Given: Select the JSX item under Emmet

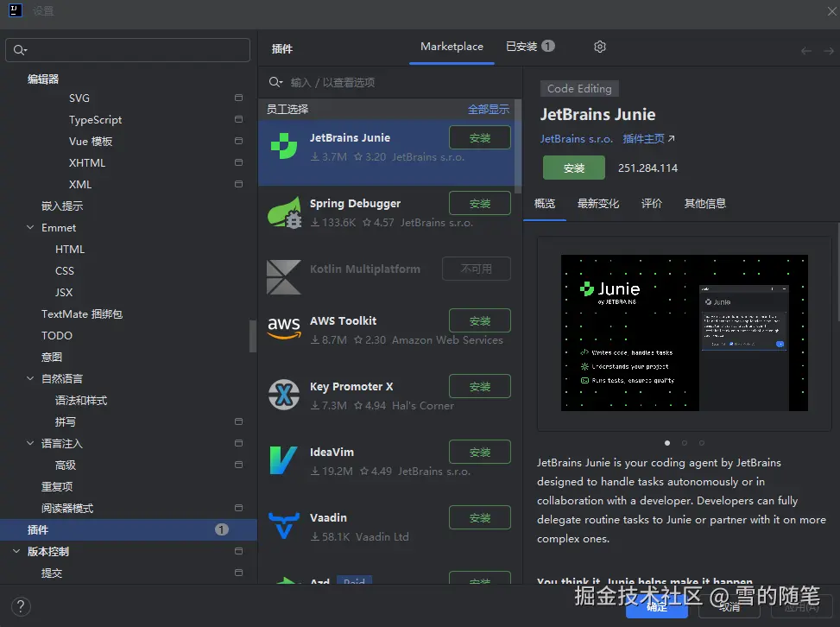Looking at the screenshot, I should [x=64, y=292].
